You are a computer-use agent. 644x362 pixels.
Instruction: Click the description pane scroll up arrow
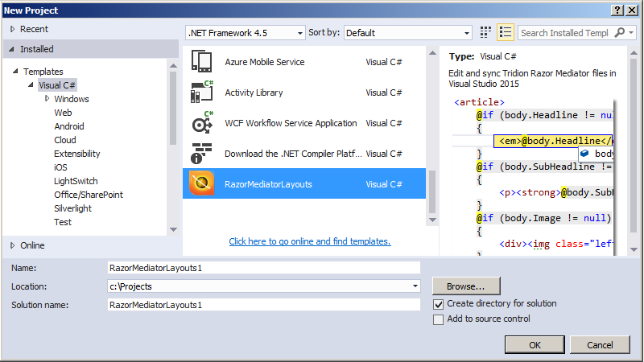click(634, 52)
